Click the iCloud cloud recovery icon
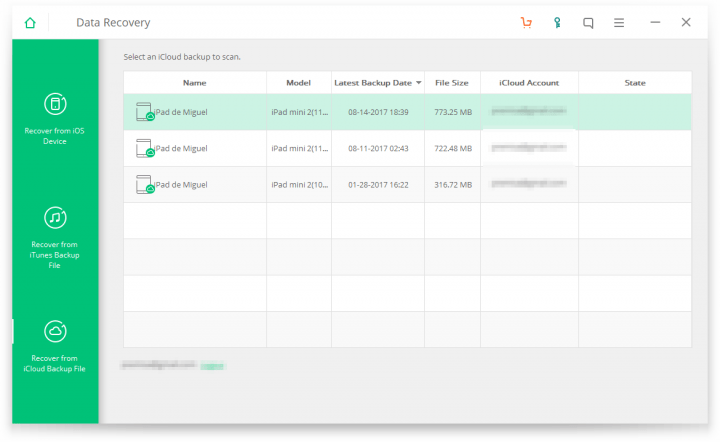Viewport: 720px width, 442px height. tap(55, 331)
